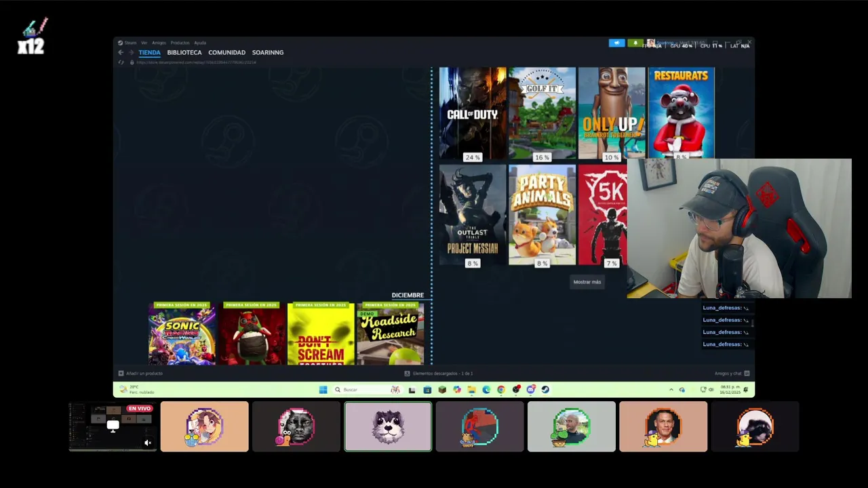Open the Ver menu
The image size is (868, 488).
pyautogui.click(x=144, y=43)
